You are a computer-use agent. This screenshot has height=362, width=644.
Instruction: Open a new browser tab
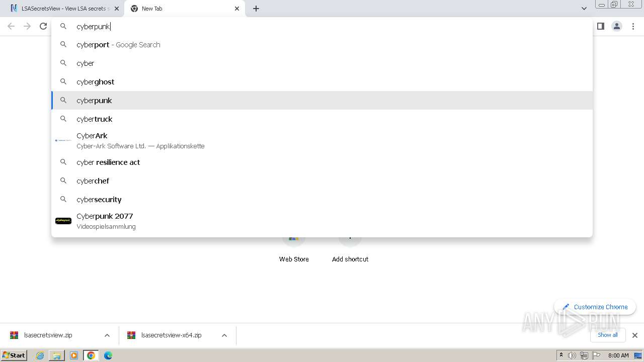click(256, 9)
